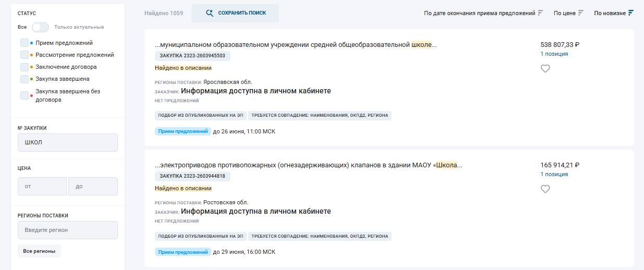This screenshot has width=644, height=270.
Task: Check Закупка завершена без договора option
Action: tap(25, 95)
